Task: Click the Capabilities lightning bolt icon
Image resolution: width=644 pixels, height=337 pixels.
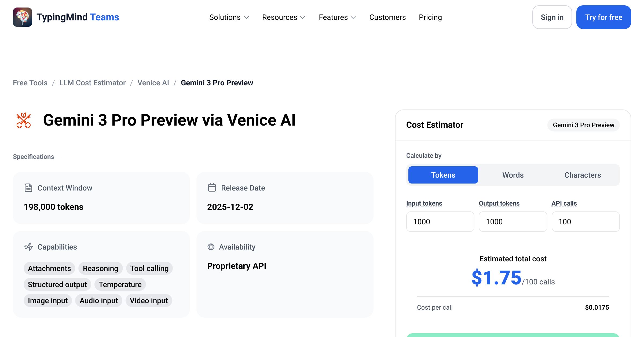Action: pyautogui.click(x=28, y=247)
